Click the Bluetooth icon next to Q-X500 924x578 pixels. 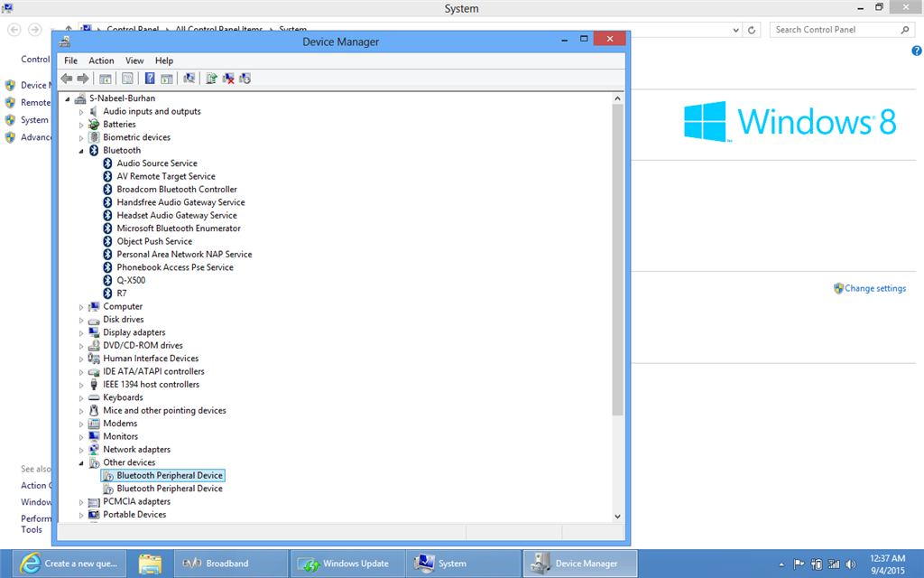[107, 280]
